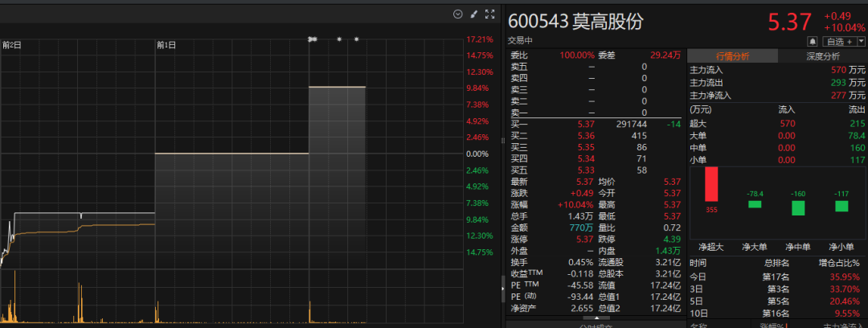
Task: Click 中单 outflow value 160
Action: pos(858,148)
